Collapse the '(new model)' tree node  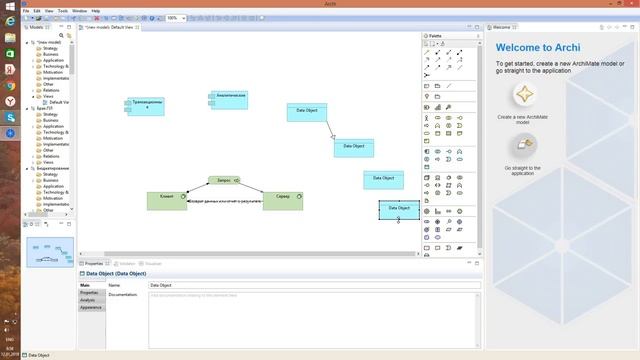(27, 42)
